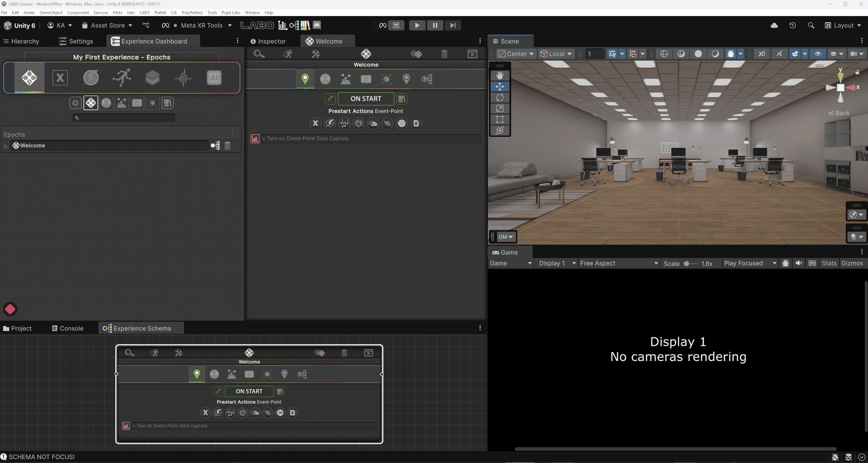Click the crossed tools icon in Welcome panel
This screenshot has height=463, width=868.
(x=315, y=54)
